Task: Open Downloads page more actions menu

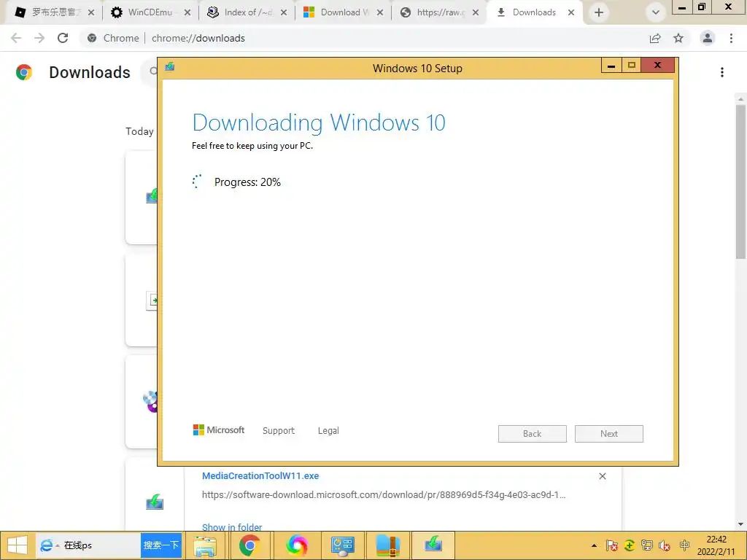Action: point(721,72)
